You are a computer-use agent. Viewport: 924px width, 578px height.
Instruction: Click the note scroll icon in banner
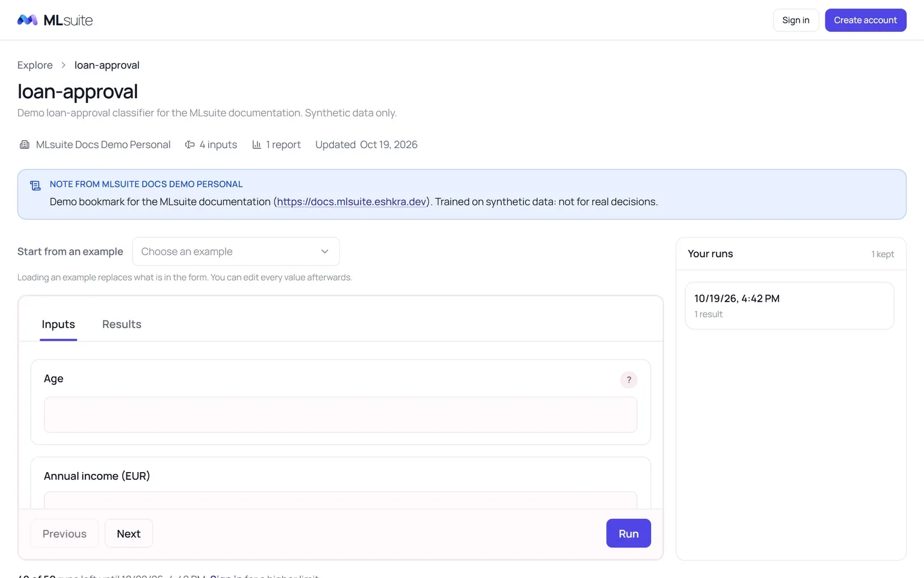pos(35,185)
